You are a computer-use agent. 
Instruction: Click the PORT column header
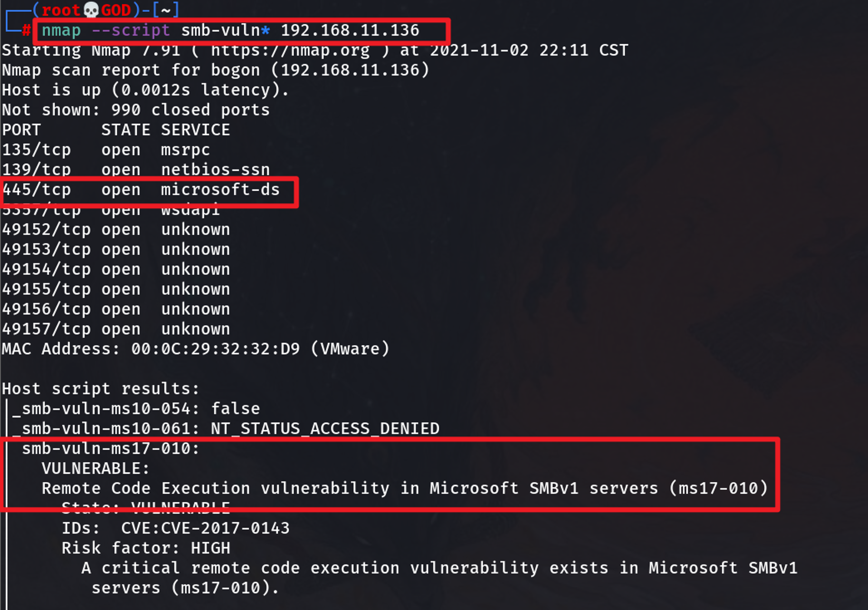coord(21,130)
